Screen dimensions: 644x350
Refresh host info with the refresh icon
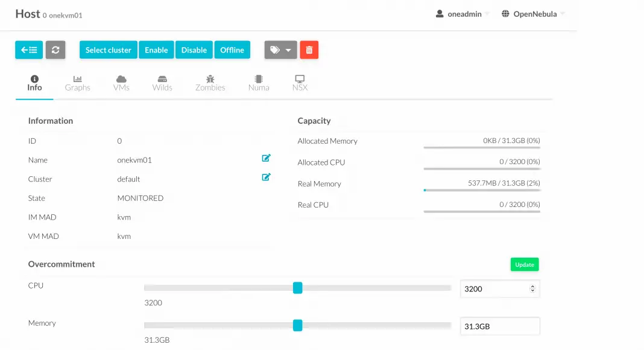55,50
